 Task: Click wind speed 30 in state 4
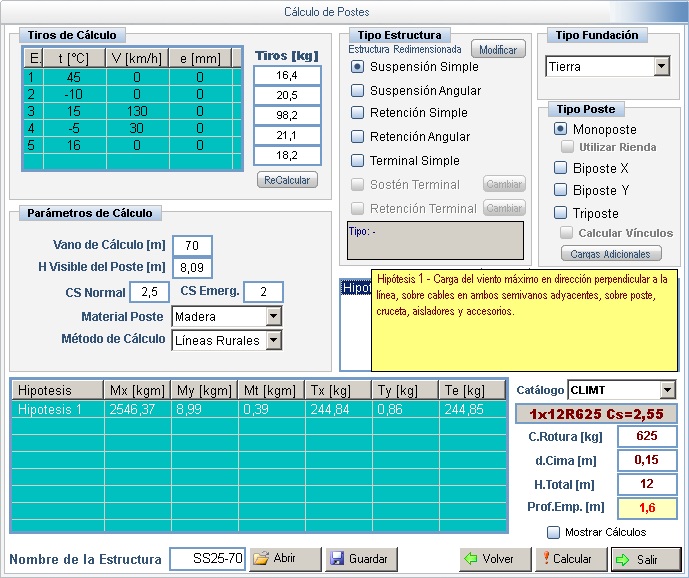point(137,128)
